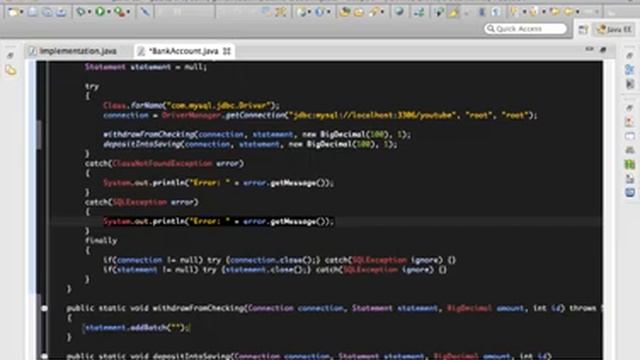Image resolution: width=640 pixels, height=360 pixels.
Task: Click the withdrawFromChecking call inside try block
Action: click(257, 135)
